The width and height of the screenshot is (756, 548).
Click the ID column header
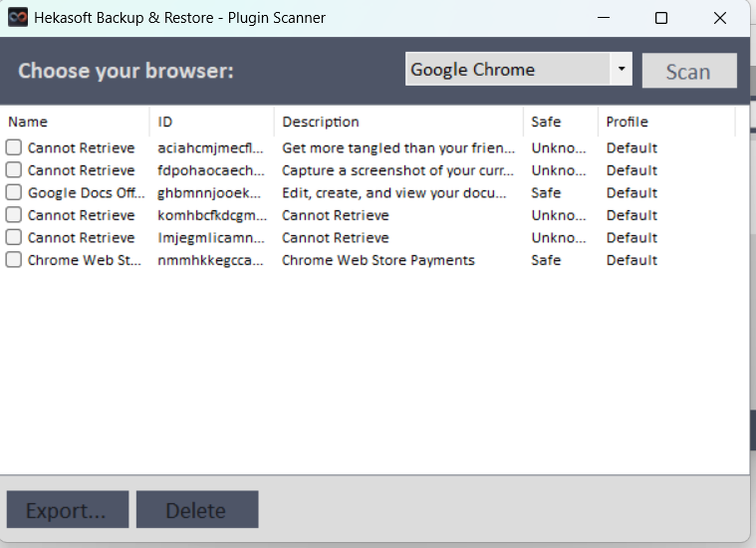click(x=211, y=122)
